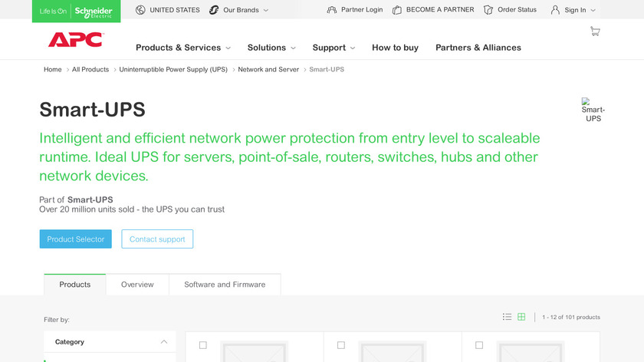Viewport: 644px width, 362px height.
Task: Click the globe icon for United States
Action: tap(140, 10)
